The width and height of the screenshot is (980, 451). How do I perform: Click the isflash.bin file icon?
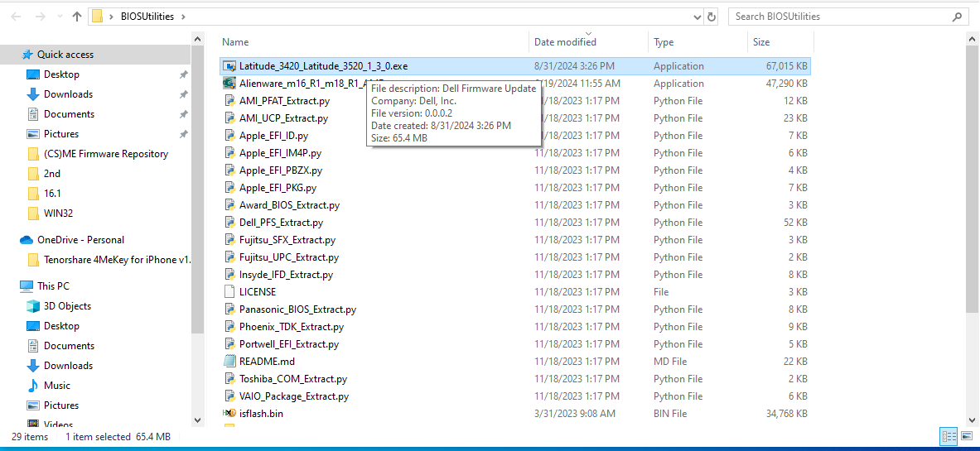pos(229,414)
